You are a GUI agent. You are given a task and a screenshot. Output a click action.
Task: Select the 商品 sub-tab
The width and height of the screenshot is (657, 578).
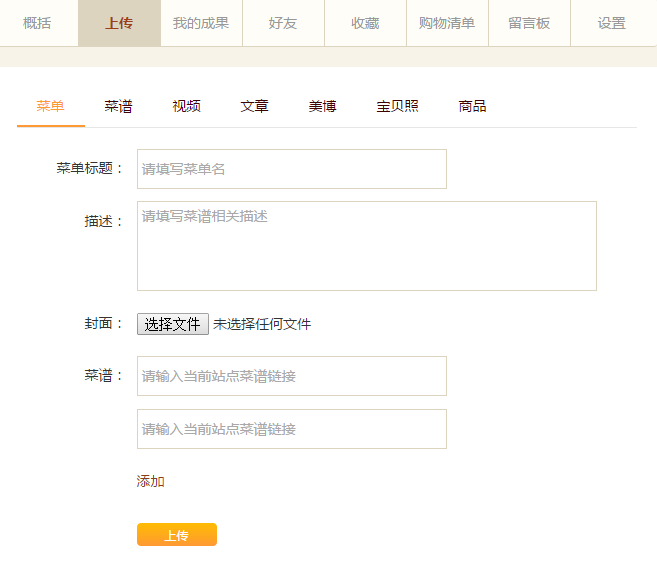pyautogui.click(x=472, y=106)
